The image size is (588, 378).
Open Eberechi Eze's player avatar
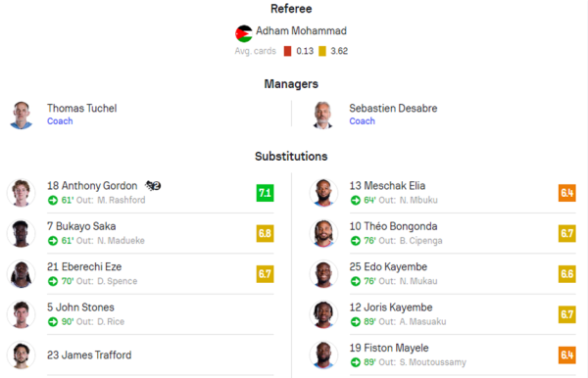click(21, 274)
